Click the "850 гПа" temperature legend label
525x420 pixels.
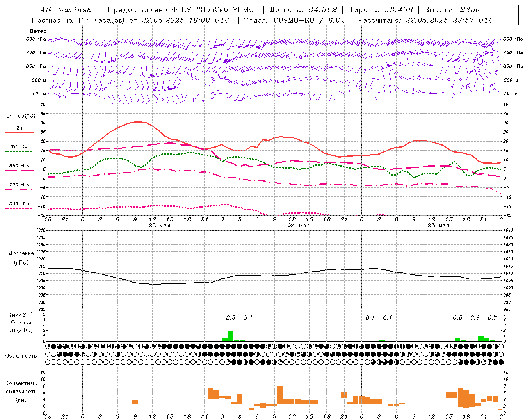tap(19, 166)
